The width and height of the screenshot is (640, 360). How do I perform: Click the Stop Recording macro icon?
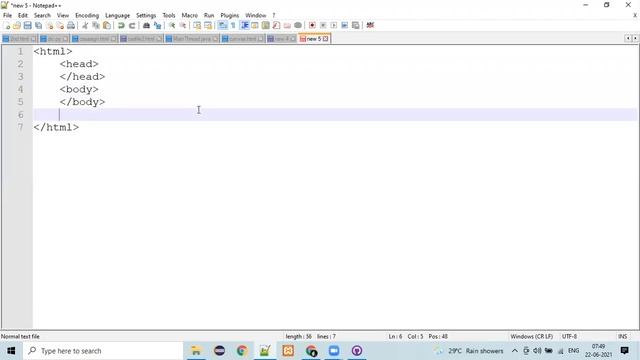click(x=323, y=25)
